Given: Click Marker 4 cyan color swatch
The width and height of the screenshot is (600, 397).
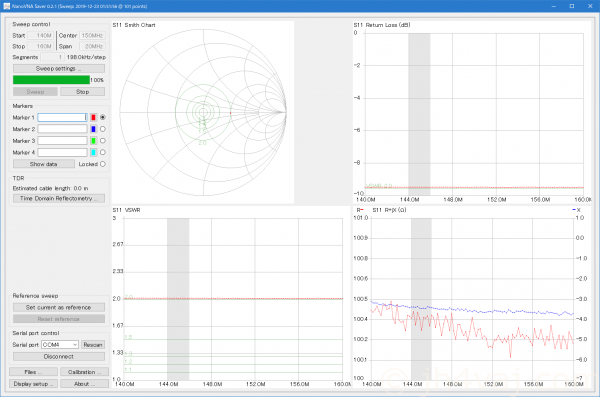Looking at the screenshot, I should click(93, 152).
